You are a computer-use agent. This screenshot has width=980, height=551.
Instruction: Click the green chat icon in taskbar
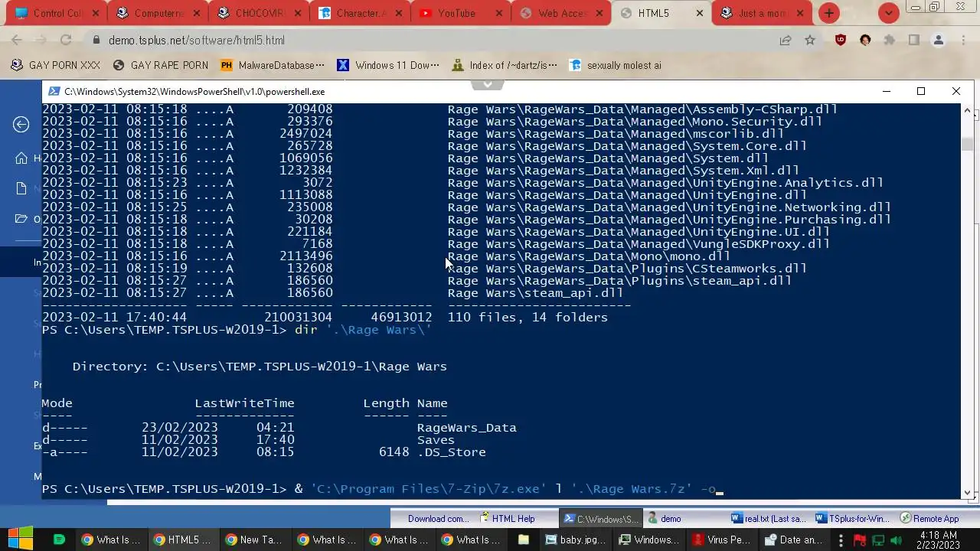coord(59,540)
